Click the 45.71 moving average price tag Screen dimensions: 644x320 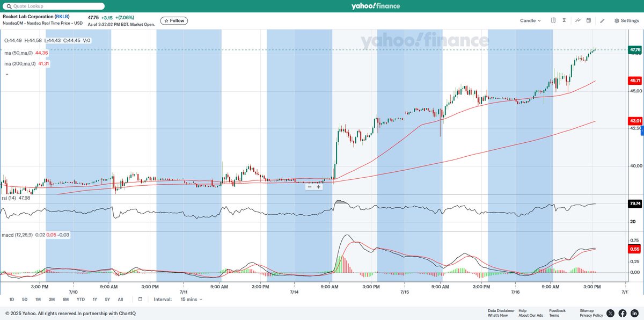click(635, 81)
